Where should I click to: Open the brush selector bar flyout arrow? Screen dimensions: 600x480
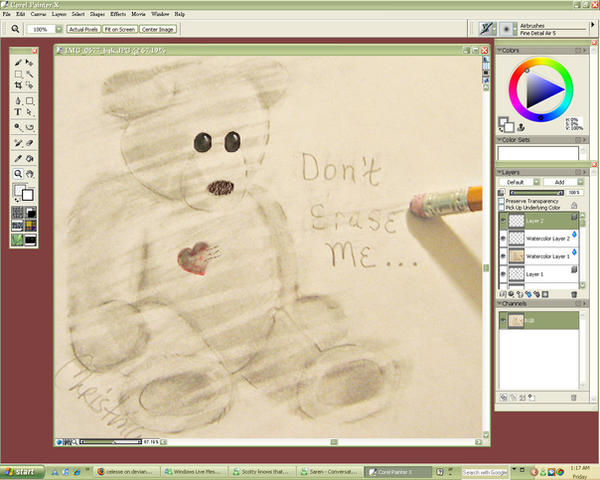pos(593,24)
